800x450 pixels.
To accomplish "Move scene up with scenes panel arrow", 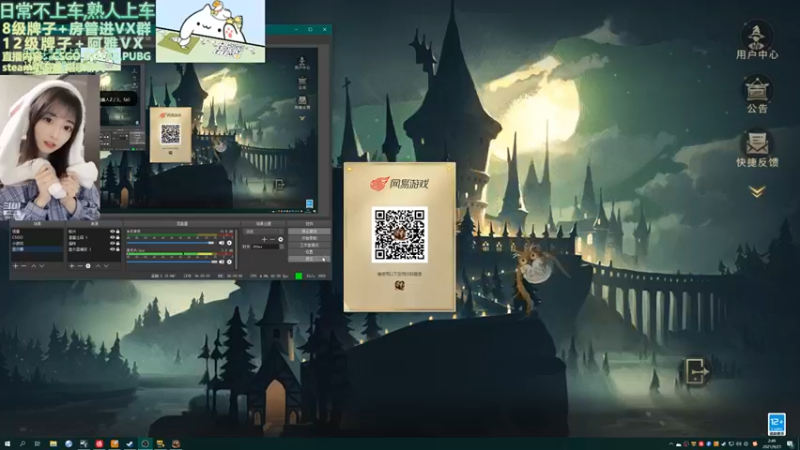I will click(34, 266).
